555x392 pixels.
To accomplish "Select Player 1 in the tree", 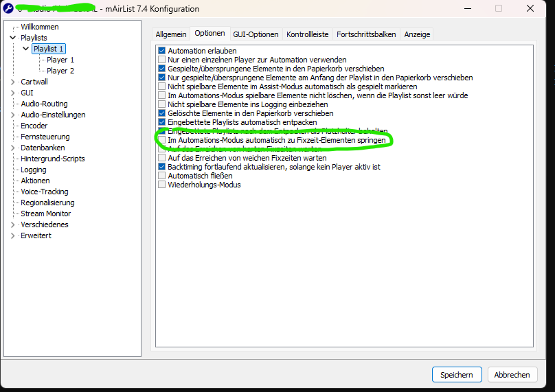I will (x=60, y=60).
